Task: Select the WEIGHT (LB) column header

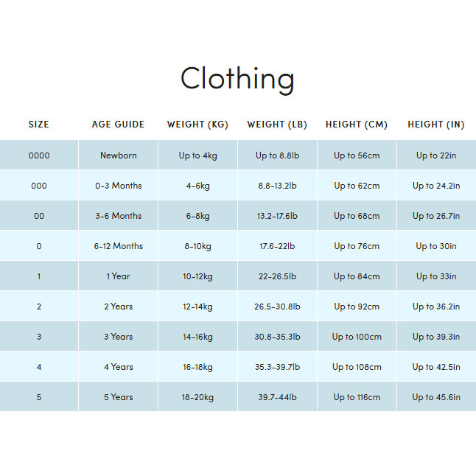Action: (x=277, y=125)
